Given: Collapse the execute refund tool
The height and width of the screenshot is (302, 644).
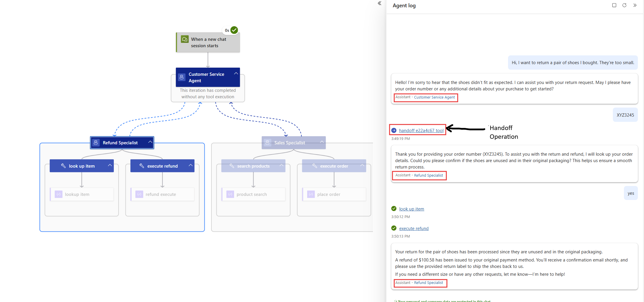Looking at the screenshot, I should (x=190, y=165).
